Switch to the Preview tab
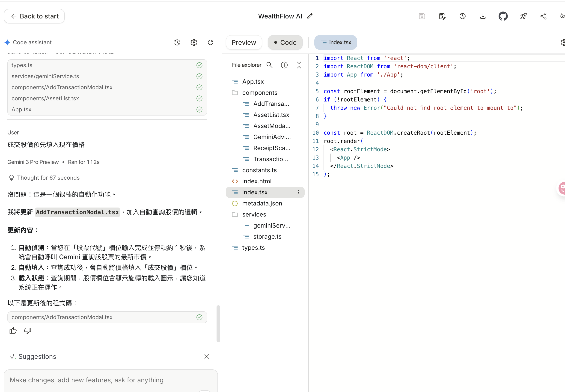The width and height of the screenshot is (565, 392). point(244,42)
